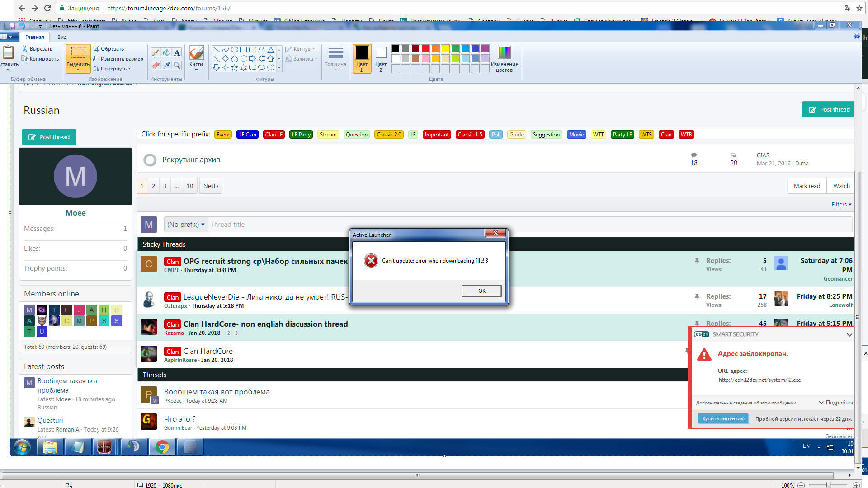Switch to the Вид tab
Viewport: 868px width, 488px height.
pos(62,37)
